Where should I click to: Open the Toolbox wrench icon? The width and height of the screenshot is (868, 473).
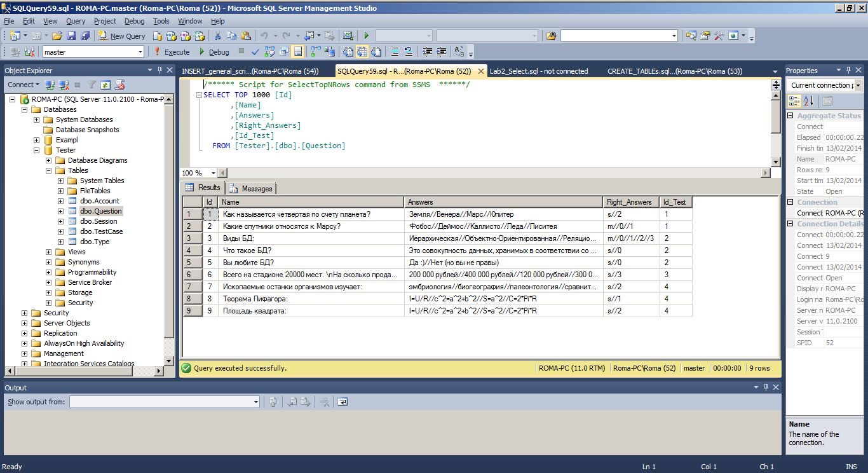pos(719,36)
